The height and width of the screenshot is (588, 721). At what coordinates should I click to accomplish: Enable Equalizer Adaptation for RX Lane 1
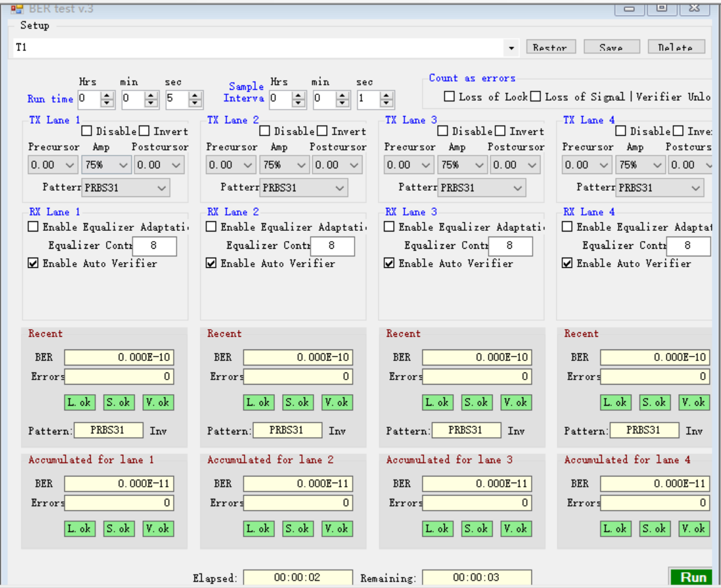pyautogui.click(x=33, y=227)
